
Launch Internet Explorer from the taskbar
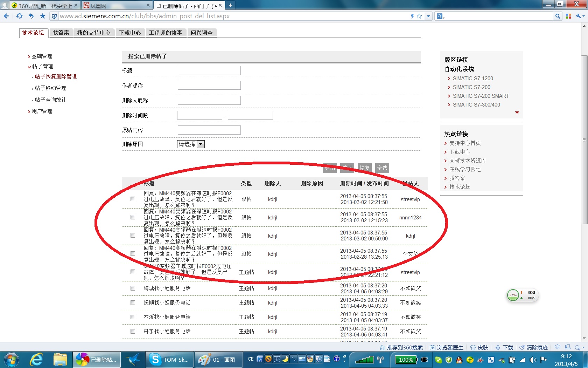click(x=36, y=360)
